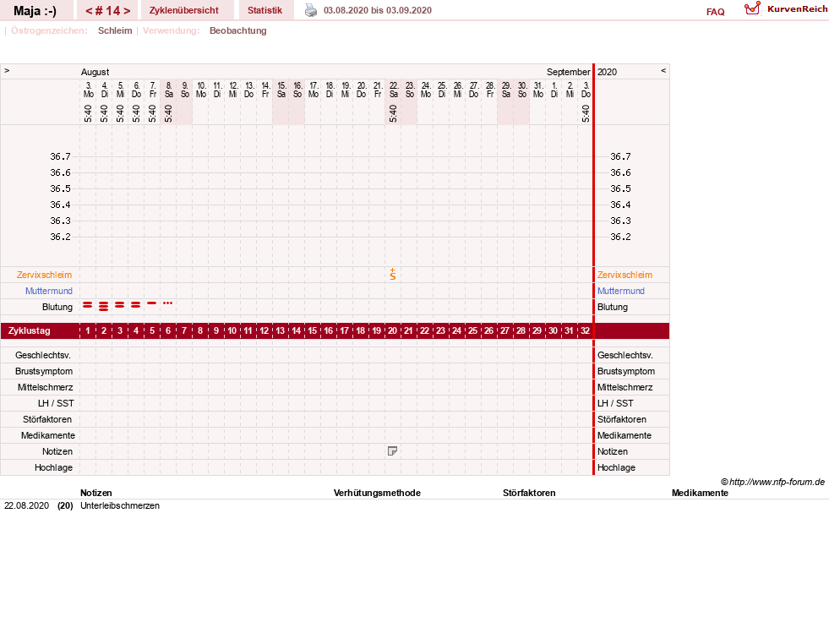This screenshot has height=644, width=829.
Task: Click the 22.08.2020 note date
Action: click(x=26, y=505)
